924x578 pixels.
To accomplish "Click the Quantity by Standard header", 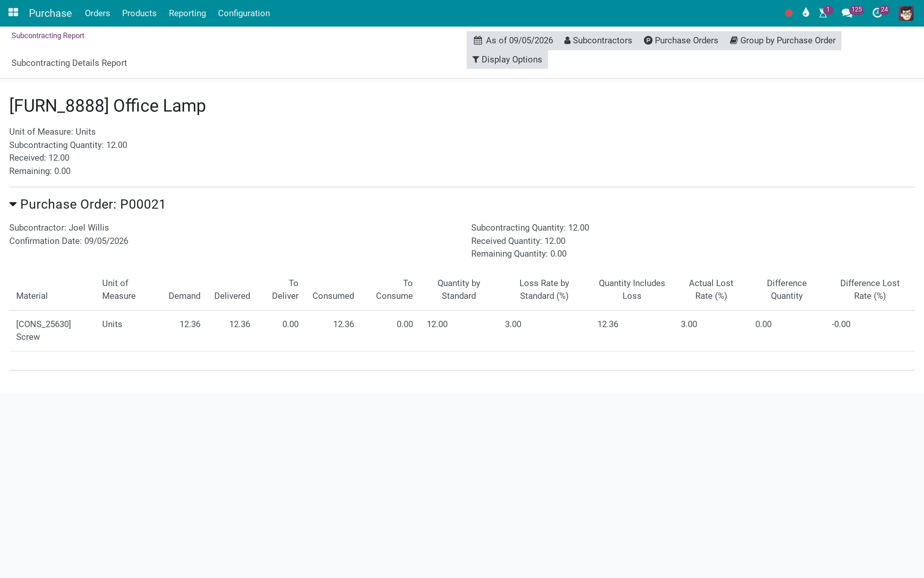I will [459, 289].
